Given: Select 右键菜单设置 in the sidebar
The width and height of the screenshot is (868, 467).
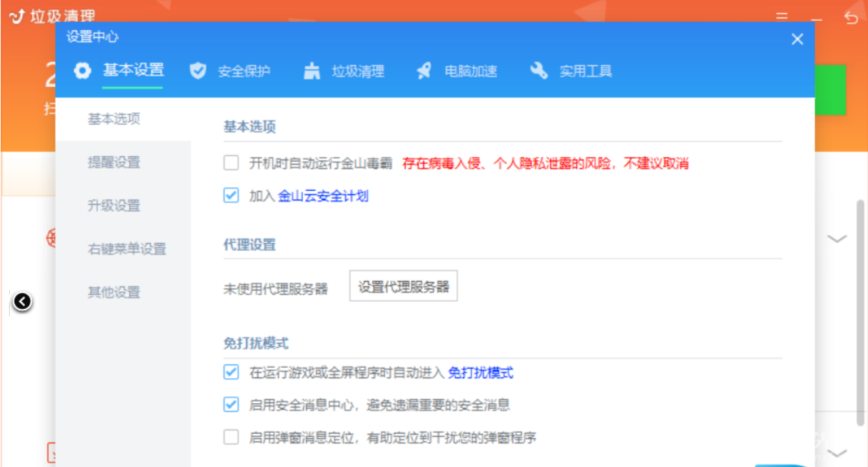Looking at the screenshot, I should [x=123, y=248].
